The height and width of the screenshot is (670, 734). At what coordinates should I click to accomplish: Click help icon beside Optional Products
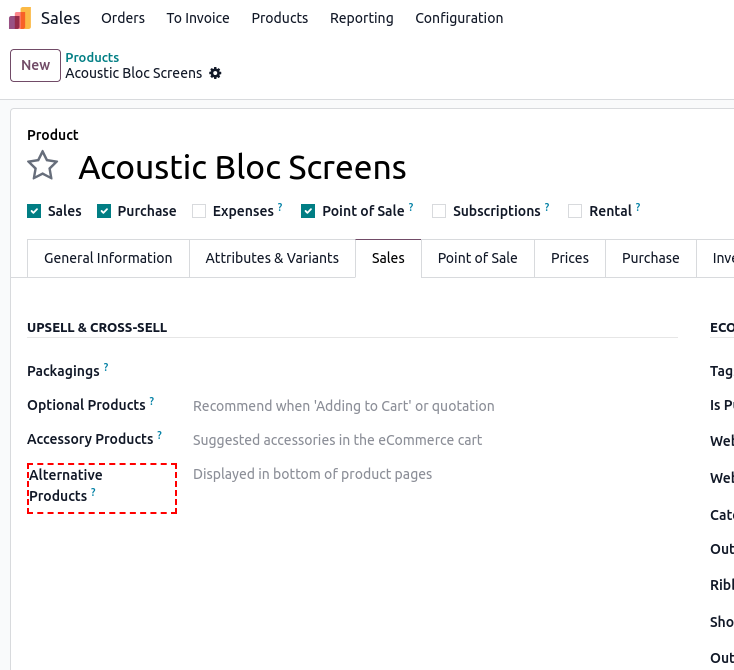click(152, 402)
